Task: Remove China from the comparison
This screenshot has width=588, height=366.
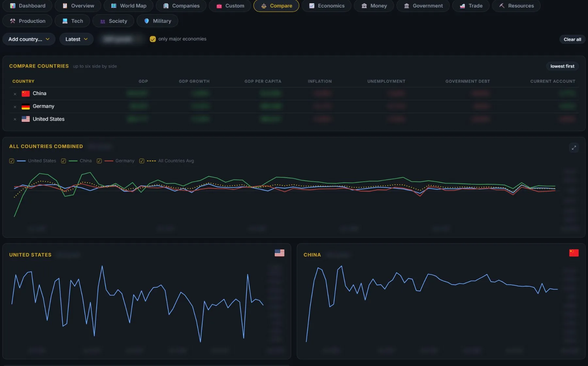Action: (15, 94)
